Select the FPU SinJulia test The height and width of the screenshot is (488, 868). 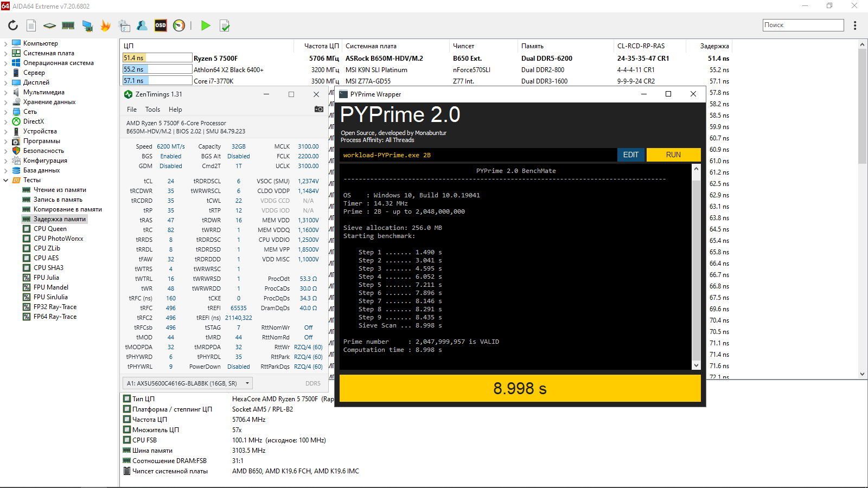pos(50,297)
